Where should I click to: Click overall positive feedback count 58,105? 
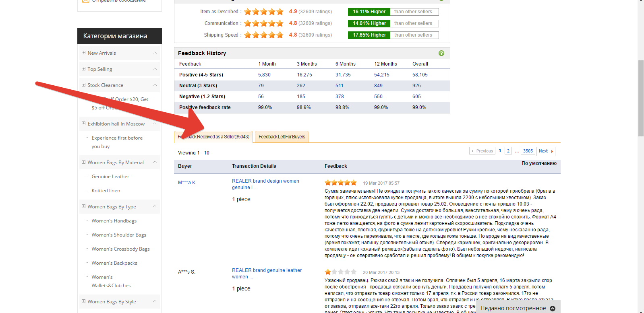(x=420, y=75)
